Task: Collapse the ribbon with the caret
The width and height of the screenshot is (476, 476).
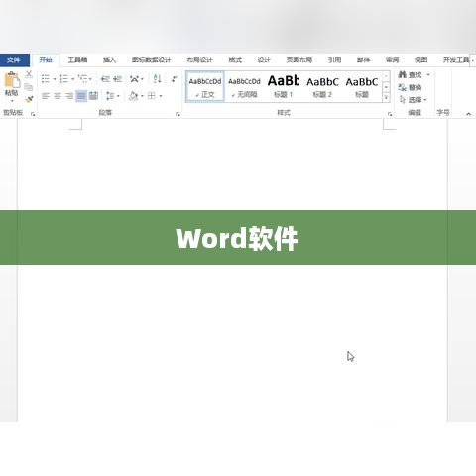Action: pos(468,114)
